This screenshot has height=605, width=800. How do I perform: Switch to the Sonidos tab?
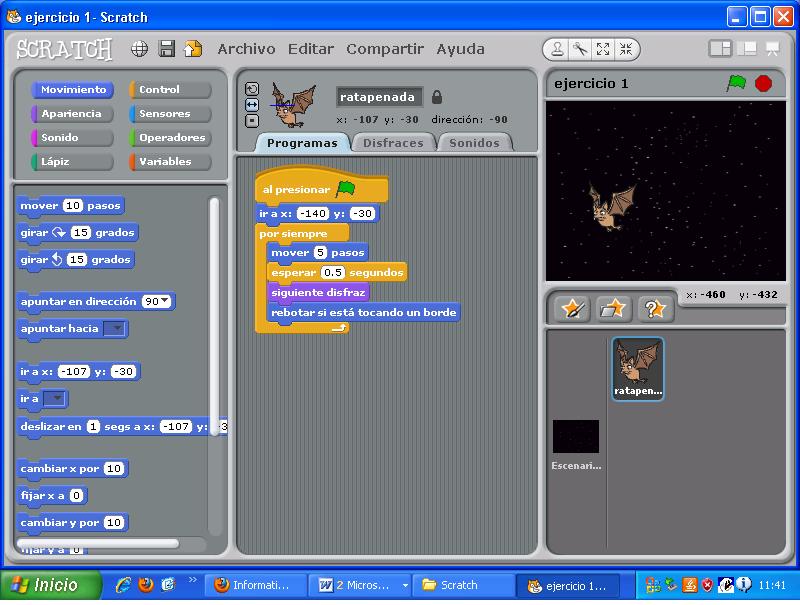474,143
